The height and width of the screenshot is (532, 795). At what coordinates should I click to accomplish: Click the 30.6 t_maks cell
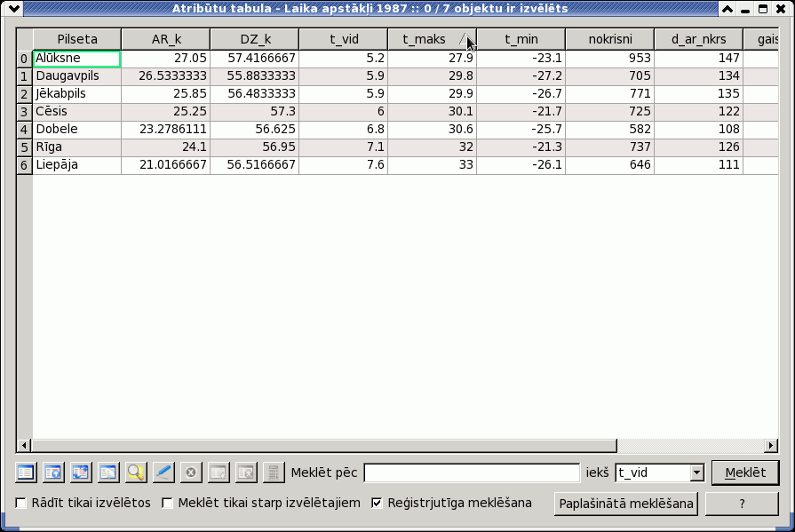tap(433, 130)
